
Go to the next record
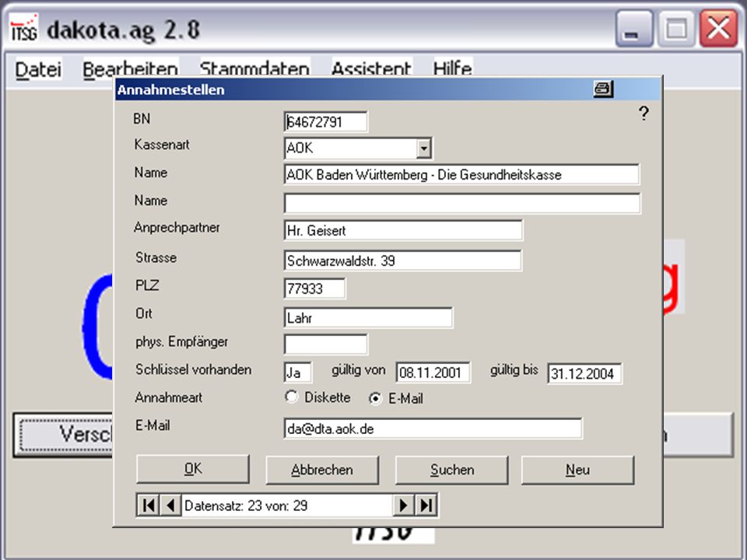pyautogui.click(x=404, y=506)
